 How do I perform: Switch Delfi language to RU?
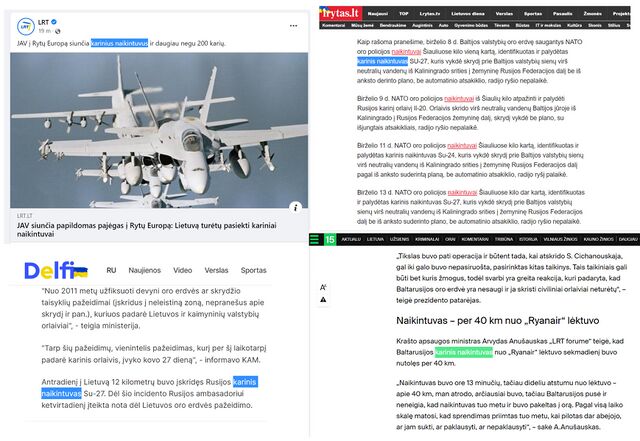(x=111, y=270)
